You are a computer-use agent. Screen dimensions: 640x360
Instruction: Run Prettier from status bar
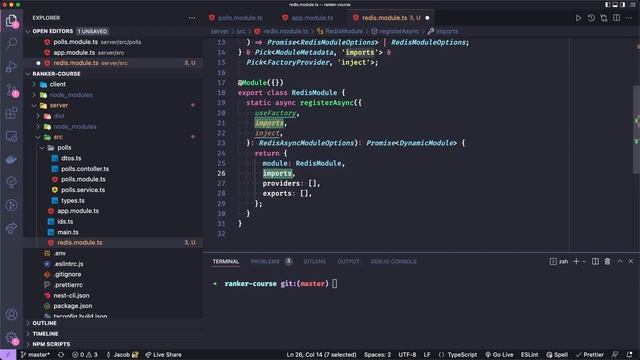(x=589, y=355)
